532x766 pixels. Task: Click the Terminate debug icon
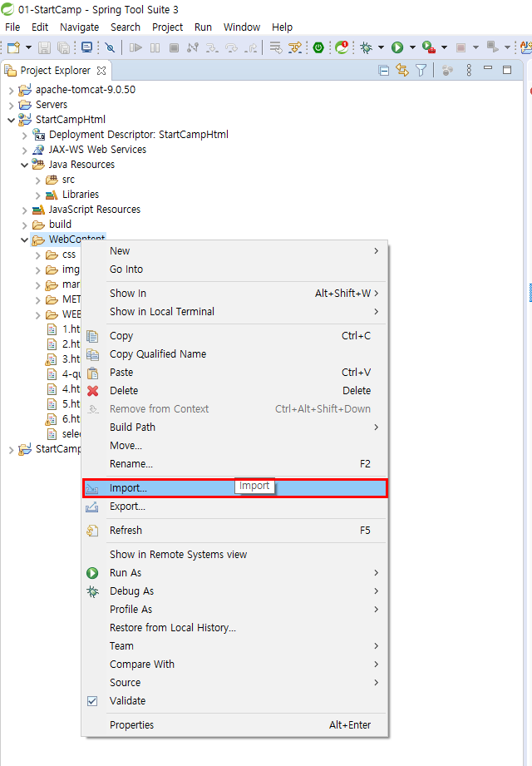coord(174,47)
